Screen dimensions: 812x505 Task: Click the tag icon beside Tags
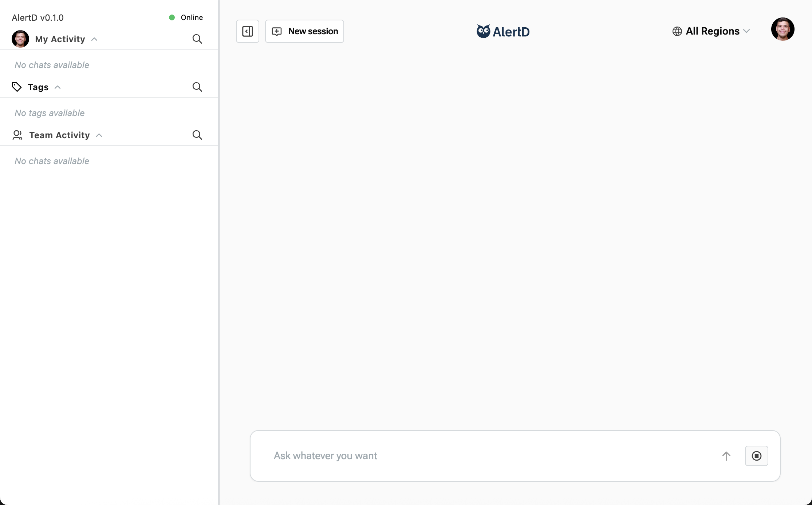click(x=16, y=87)
